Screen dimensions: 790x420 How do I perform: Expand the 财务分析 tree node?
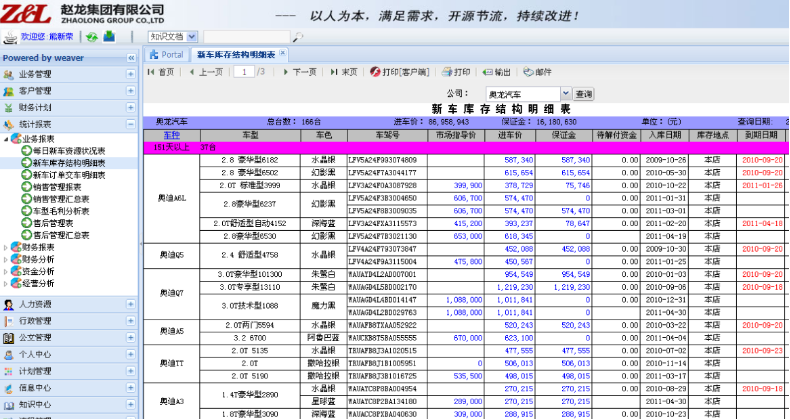pos(6,259)
